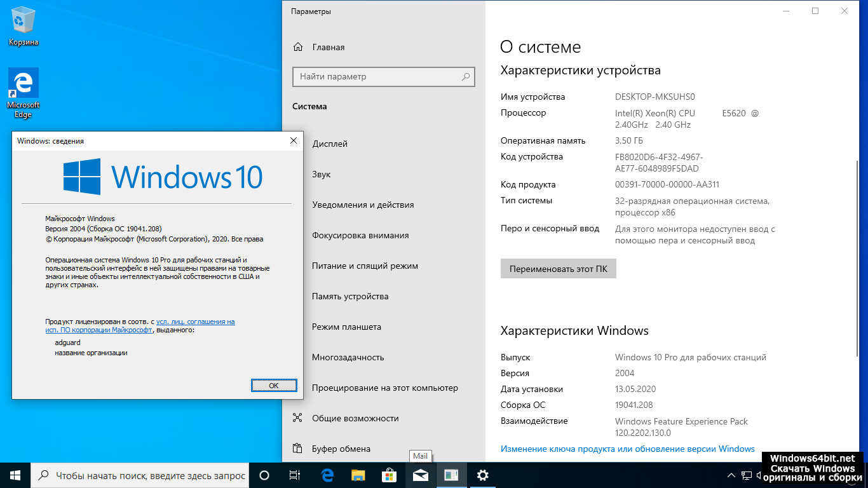Select Уведомления и действия in sidebar

pyautogui.click(x=362, y=205)
